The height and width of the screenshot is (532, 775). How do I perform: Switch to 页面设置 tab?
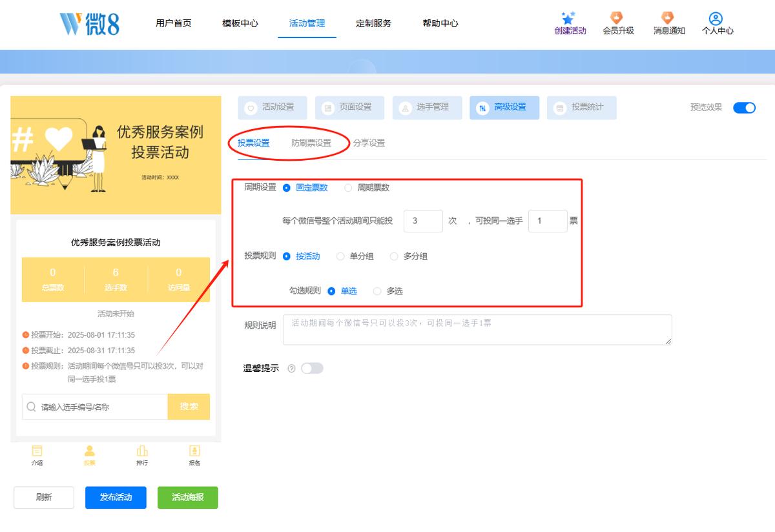tap(350, 108)
